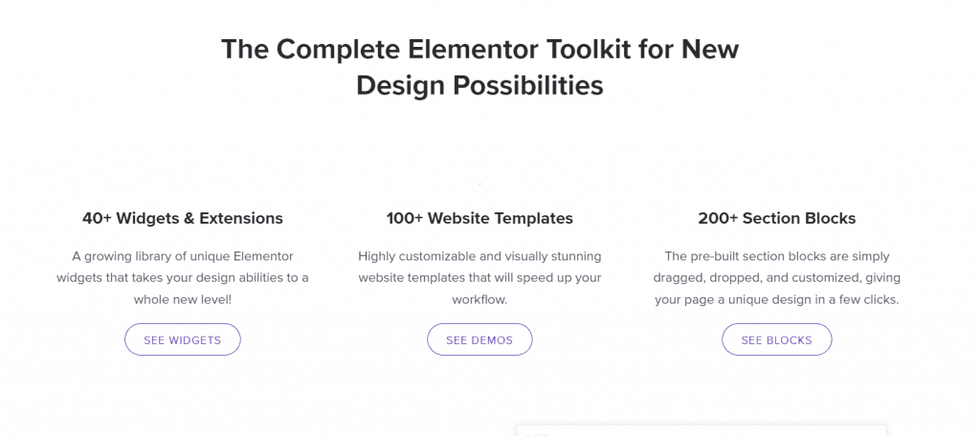Click the '40+ Widgets & Extensions' heading
The width and height of the screenshot is (980, 436).
pyautogui.click(x=183, y=219)
